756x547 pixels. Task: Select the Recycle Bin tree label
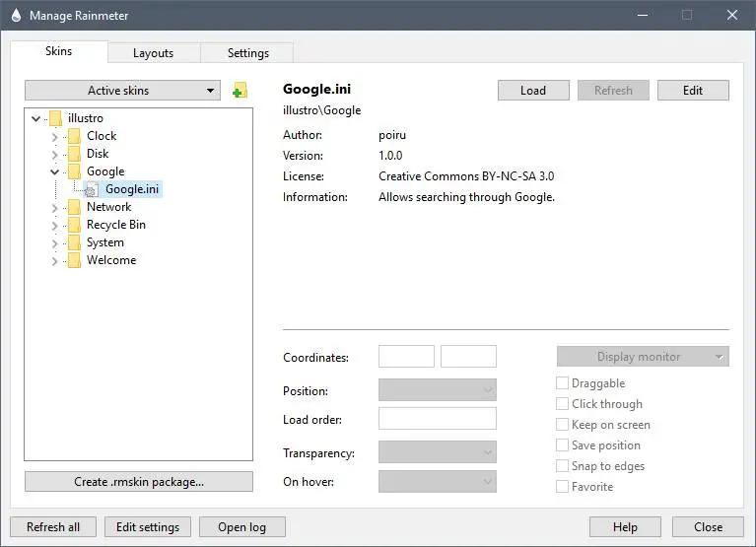pyautogui.click(x=116, y=225)
